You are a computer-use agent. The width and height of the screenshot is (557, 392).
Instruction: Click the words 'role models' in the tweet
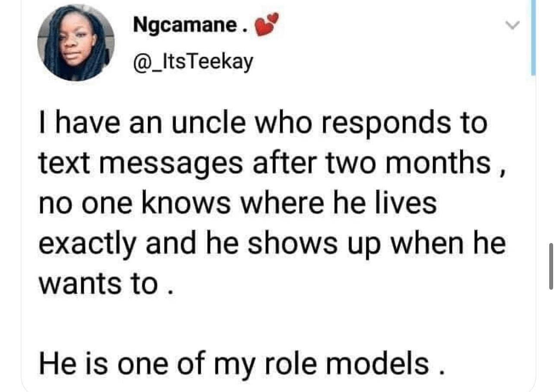point(348,364)
